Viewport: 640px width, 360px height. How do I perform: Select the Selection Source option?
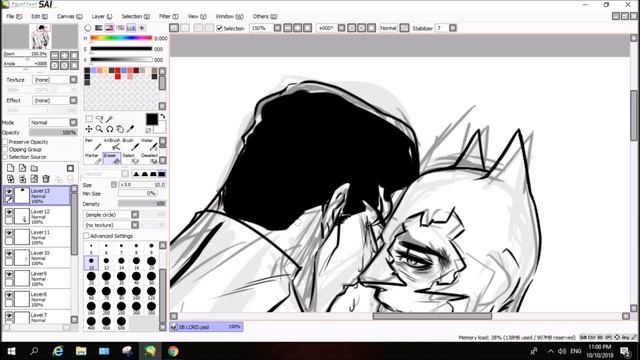coord(5,157)
